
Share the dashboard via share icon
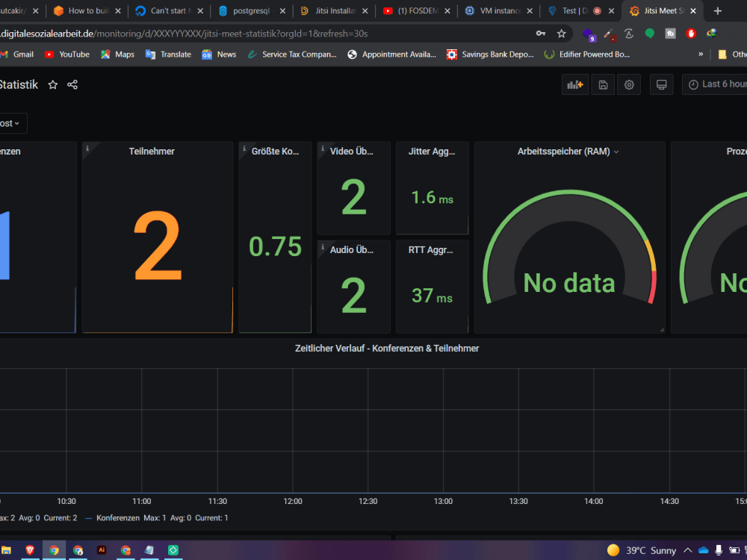tap(72, 85)
